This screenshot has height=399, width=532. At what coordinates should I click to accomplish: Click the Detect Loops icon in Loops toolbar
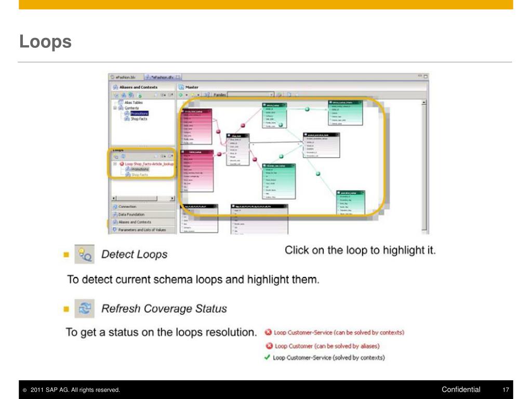pos(116,156)
